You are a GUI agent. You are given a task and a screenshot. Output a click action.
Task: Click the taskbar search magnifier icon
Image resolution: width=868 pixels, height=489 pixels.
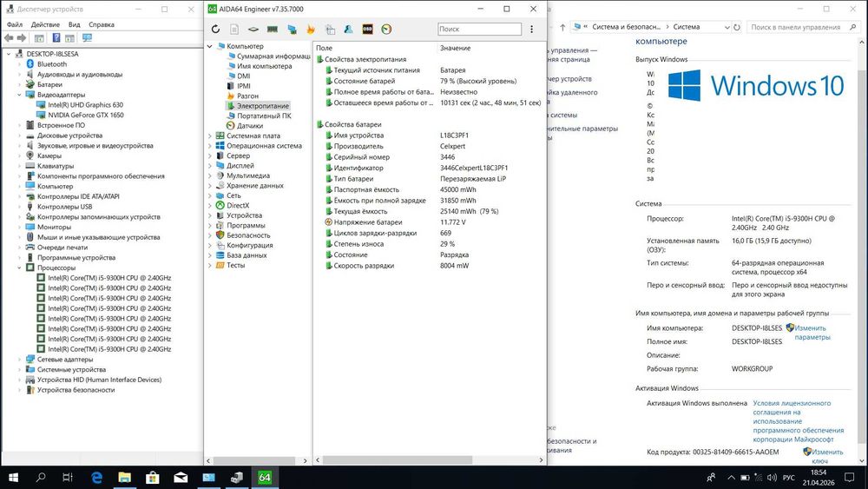click(x=41, y=478)
